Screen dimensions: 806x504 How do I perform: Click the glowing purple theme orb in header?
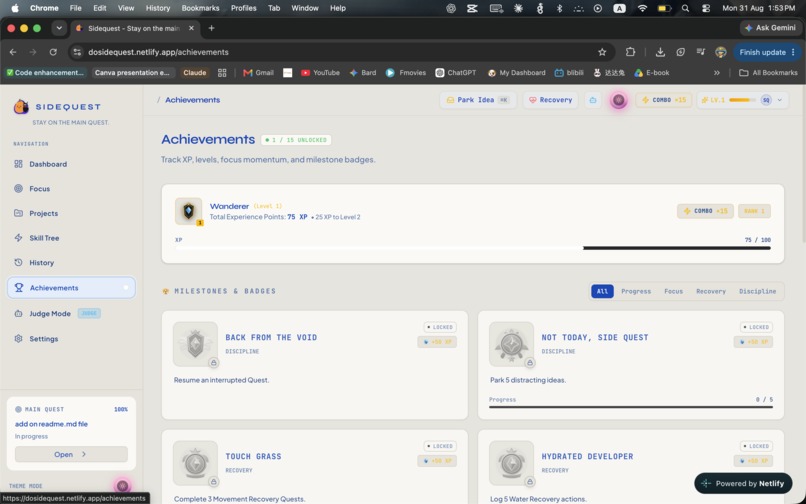coord(618,100)
